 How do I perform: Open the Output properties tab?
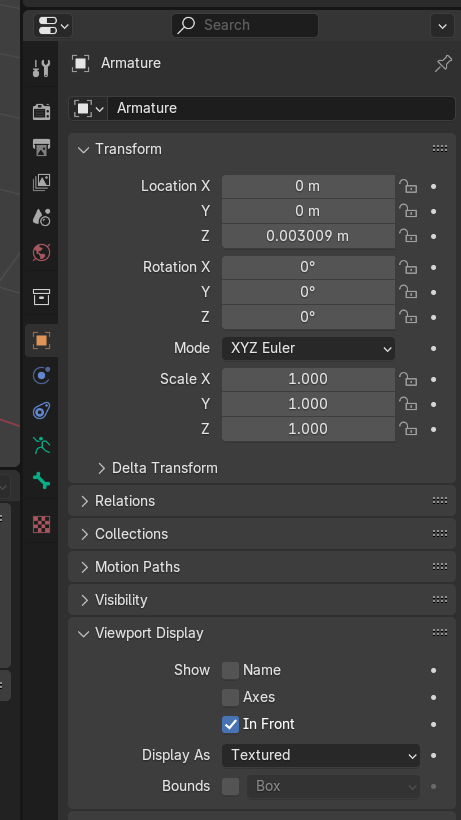(41, 147)
